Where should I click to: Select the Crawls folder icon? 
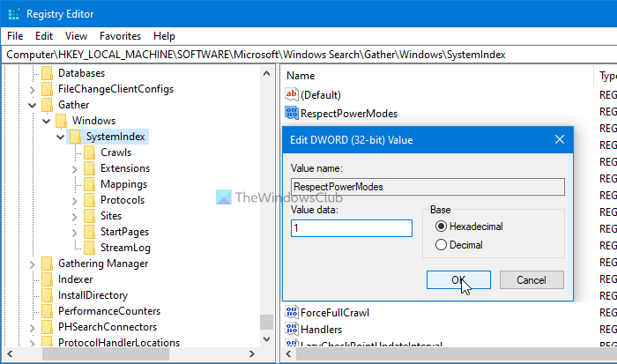pyautogui.click(x=89, y=152)
